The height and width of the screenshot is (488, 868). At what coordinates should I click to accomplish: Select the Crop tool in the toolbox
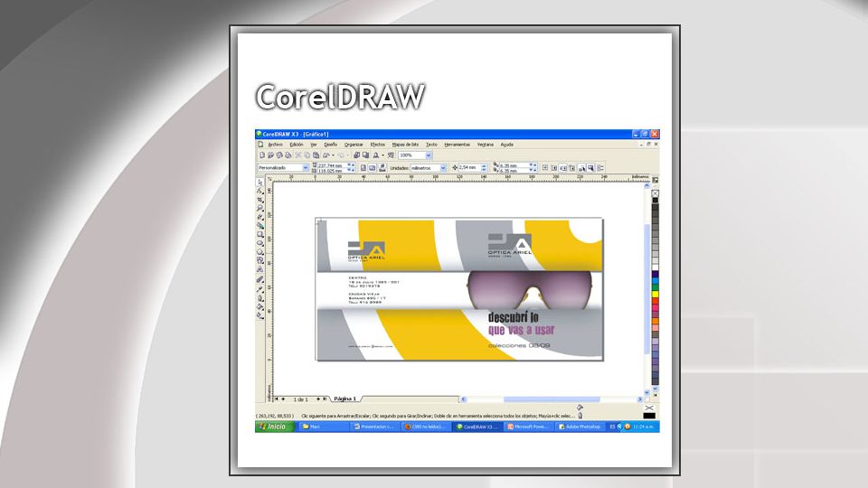point(259,199)
